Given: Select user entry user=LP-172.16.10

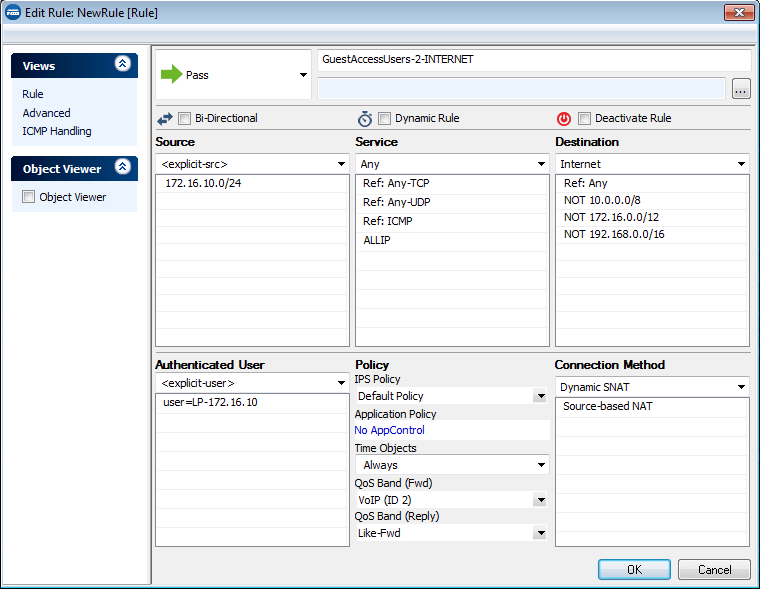Looking at the screenshot, I should pyautogui.click(x=252, y=402).
